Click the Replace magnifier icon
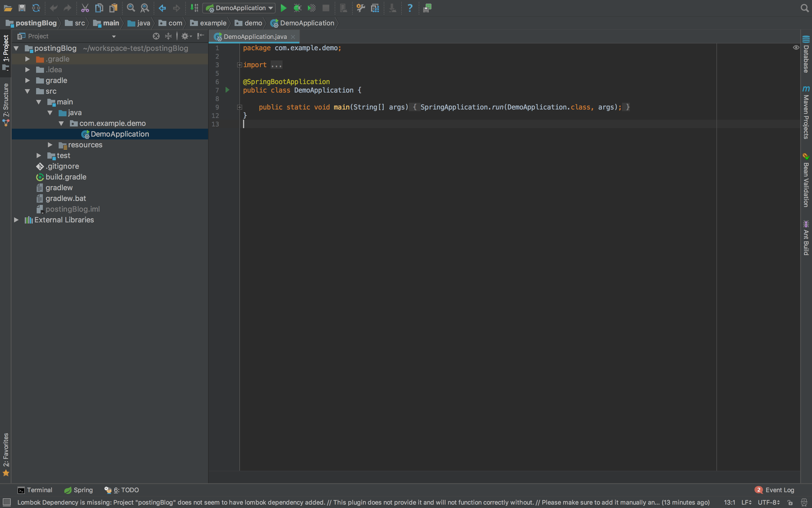Screen dimensions: 812x508 pyautogui.click(x=145, y=8)
